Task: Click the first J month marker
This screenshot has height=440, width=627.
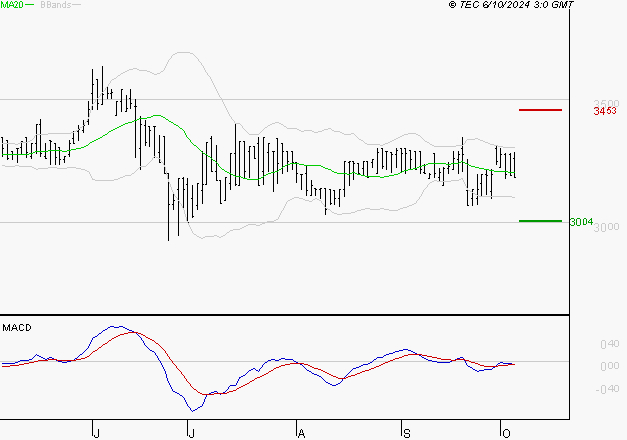Action: click(x=96, y=434)
